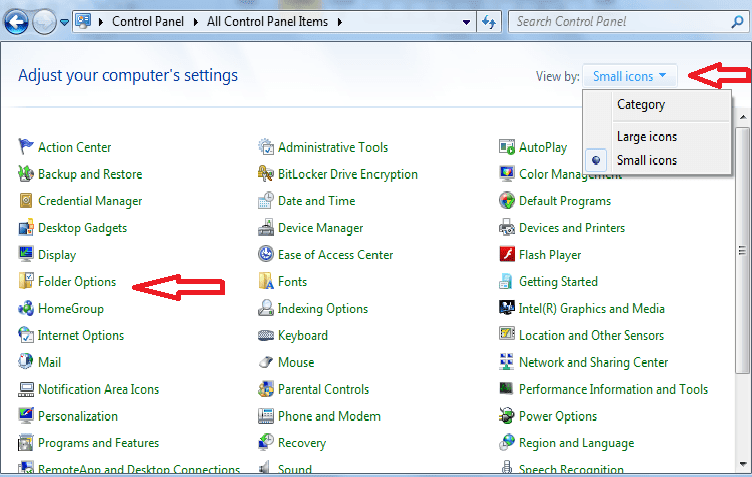Open the Device Manager icon

pyautogui.click(x=266, y=227)
